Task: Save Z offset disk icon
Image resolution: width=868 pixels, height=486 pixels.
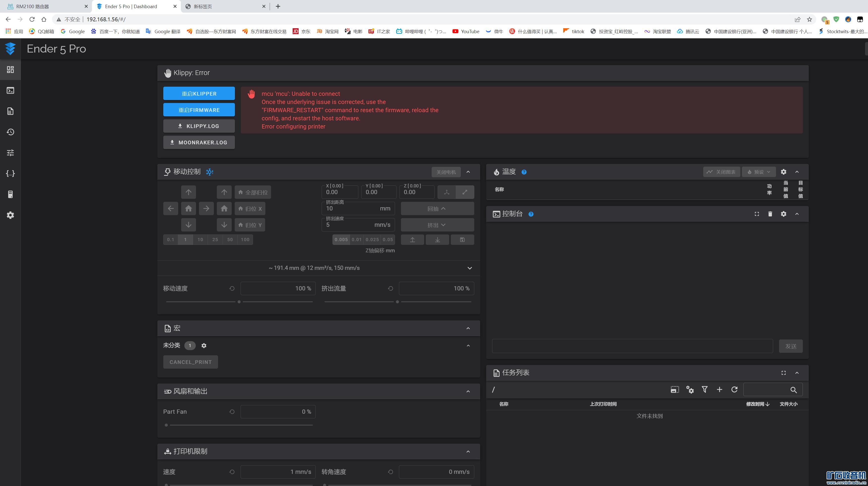Action: (462, 240)
